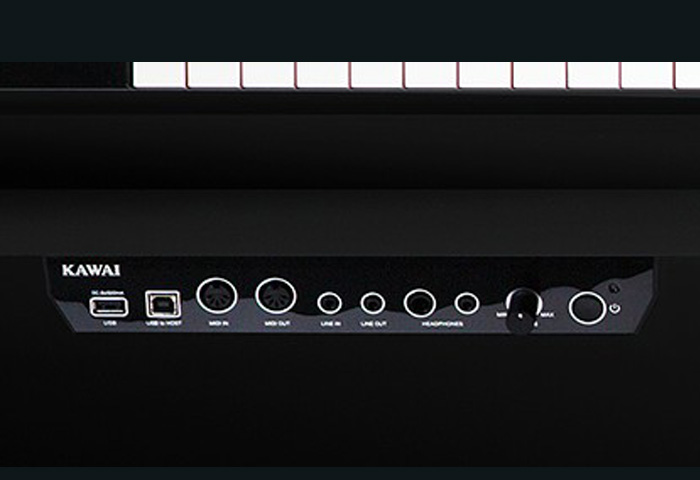The width and height of the screenshot is (700, 480).
Task: Click the power symbol icon
Action: (x=615, y=308)
